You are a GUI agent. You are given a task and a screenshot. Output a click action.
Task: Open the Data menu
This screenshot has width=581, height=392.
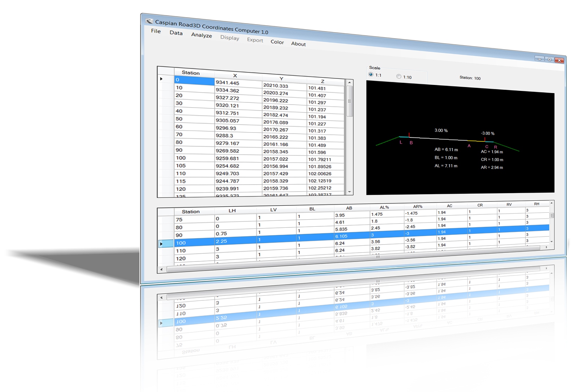[x=176, y=33]
